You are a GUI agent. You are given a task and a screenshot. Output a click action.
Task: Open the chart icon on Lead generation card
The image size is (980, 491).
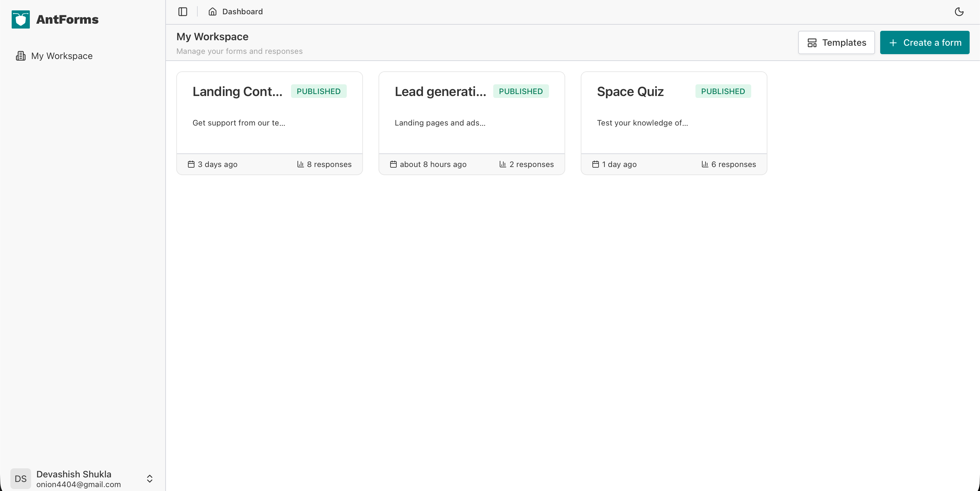(503, 164)
